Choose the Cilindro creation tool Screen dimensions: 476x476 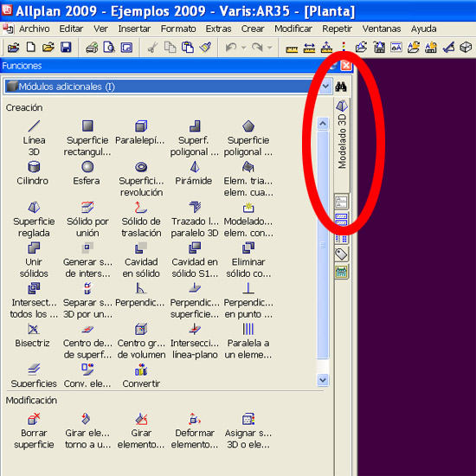(33, 172)
